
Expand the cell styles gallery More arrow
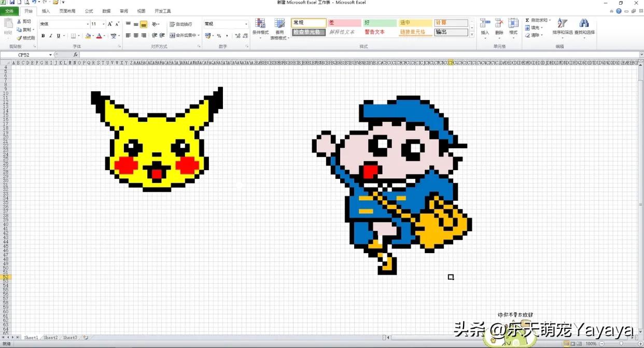(x=472, y=35)
